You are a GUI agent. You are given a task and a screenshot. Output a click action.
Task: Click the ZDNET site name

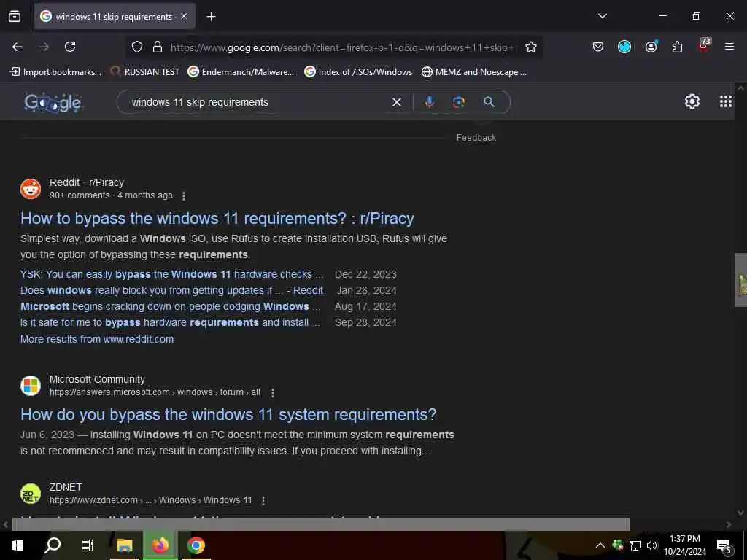pos(66,487)
